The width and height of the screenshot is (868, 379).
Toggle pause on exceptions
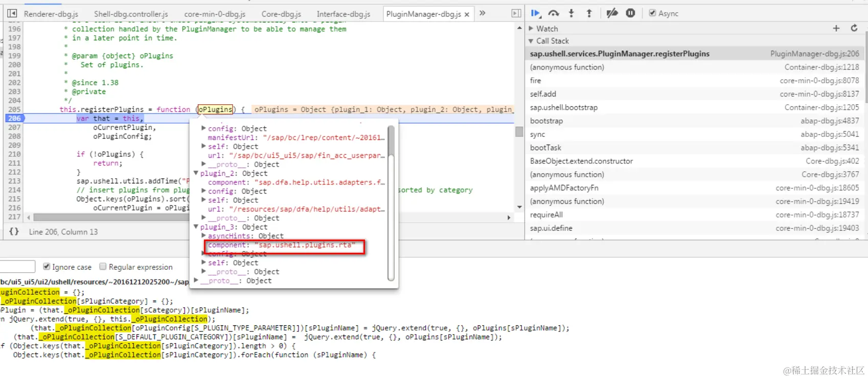630,13
